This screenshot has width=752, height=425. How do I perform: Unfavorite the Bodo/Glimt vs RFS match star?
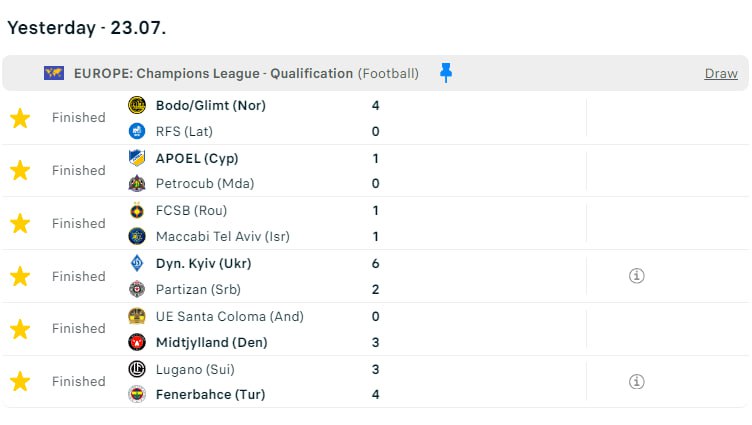[20, 118]
